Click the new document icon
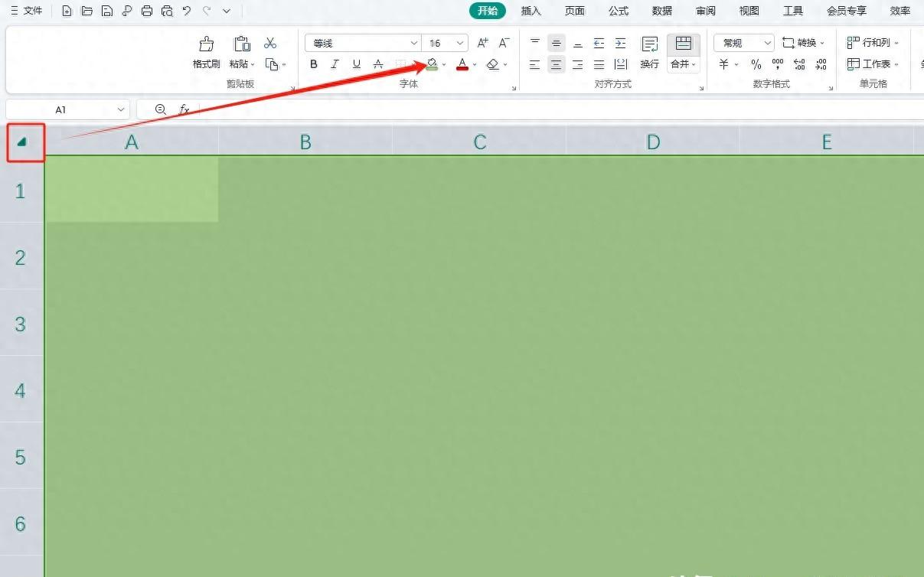924x577 pixels. tap(67, 11)
